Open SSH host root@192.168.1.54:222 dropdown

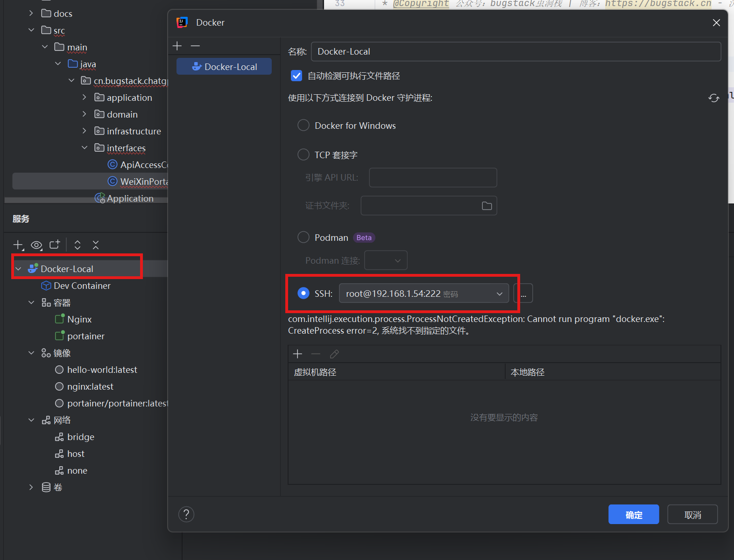tap(423, 294)
